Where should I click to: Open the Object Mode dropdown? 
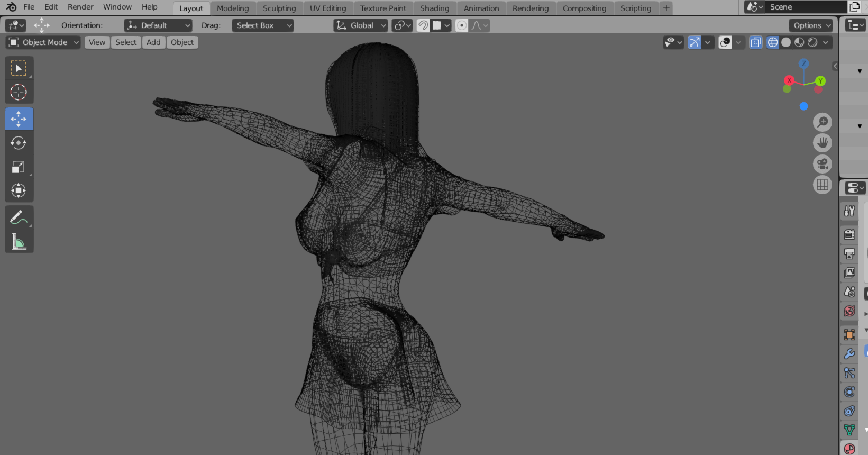pos(43,42)
